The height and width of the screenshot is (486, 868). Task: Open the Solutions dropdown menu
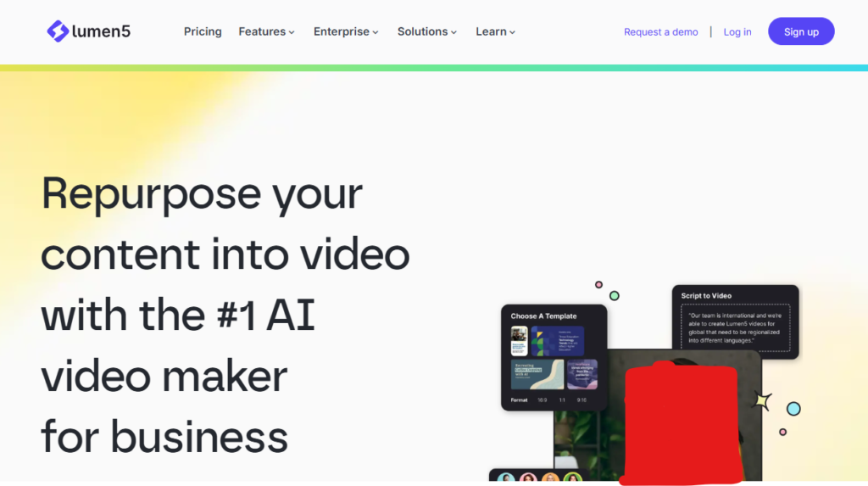[427, 31]
